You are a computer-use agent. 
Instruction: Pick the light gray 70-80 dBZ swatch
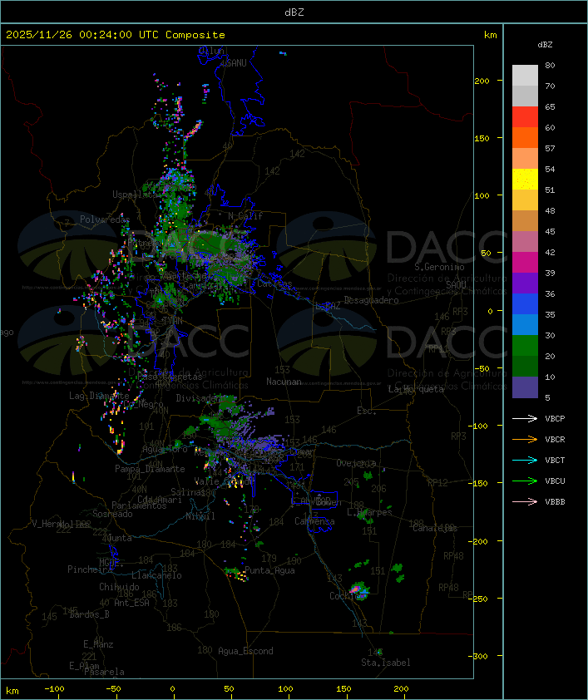[525, 76]
